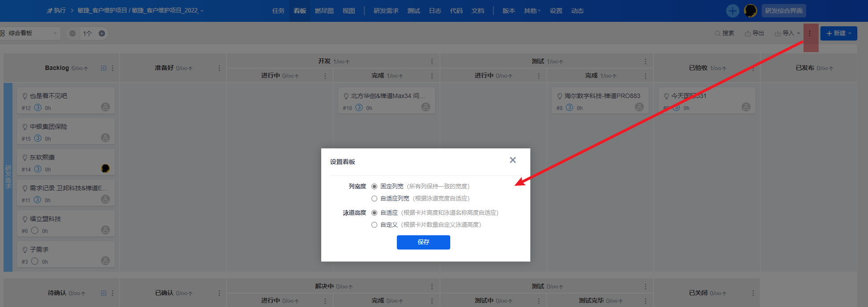Open the Backlog column options menu
The width and height of the screenshot is (868, 307).
(x=113, y=68)
